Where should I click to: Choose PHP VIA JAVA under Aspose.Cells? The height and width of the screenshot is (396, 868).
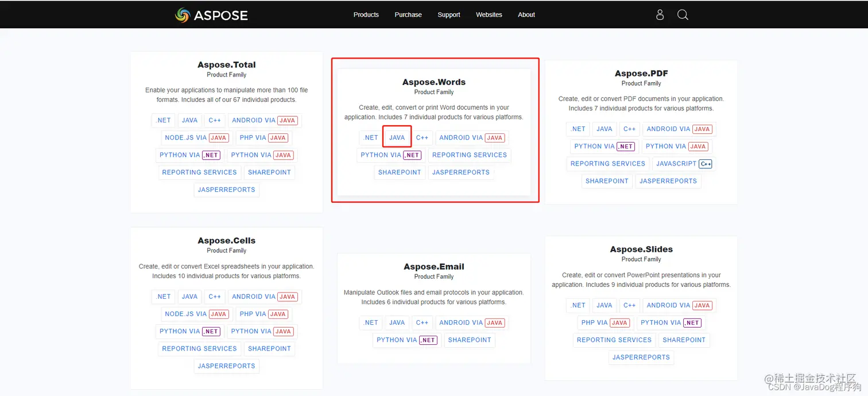coord(263,314)
